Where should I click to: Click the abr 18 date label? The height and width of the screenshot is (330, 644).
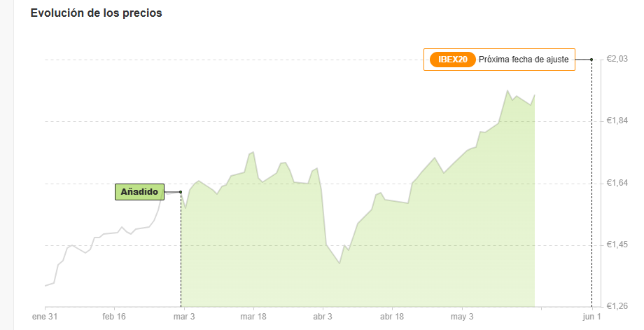click(x=392, y=317)
